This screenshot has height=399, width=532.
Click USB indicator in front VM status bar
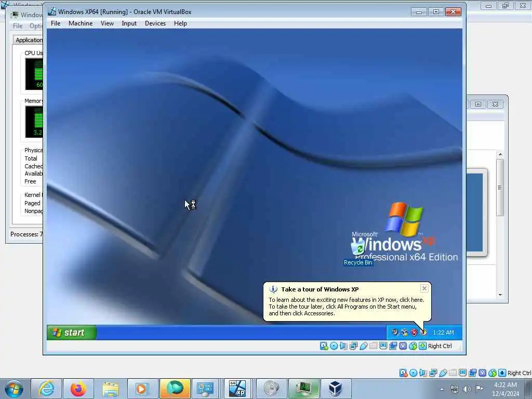[363, 345]
